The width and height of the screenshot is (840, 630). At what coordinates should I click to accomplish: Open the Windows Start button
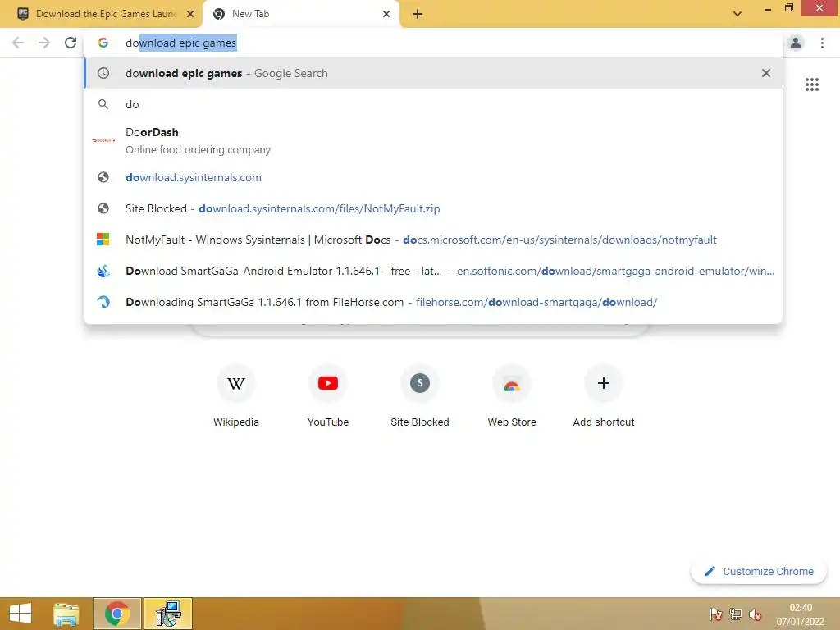tap(21, 614)
